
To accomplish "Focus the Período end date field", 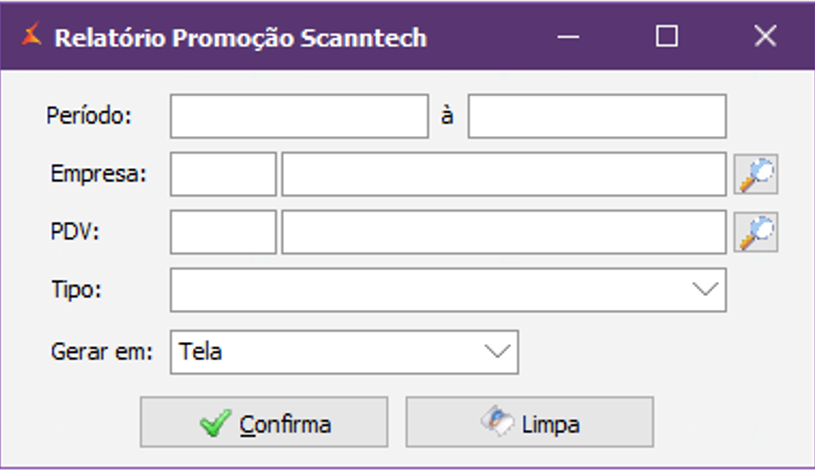I will pyautogui.click(x=596, y=116).
